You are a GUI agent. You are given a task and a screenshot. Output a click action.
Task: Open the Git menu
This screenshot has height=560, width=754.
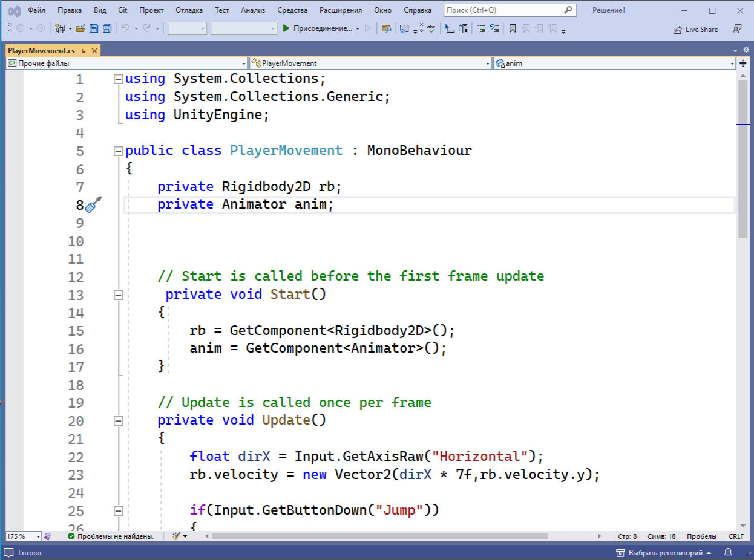click(x=122, y=10)
